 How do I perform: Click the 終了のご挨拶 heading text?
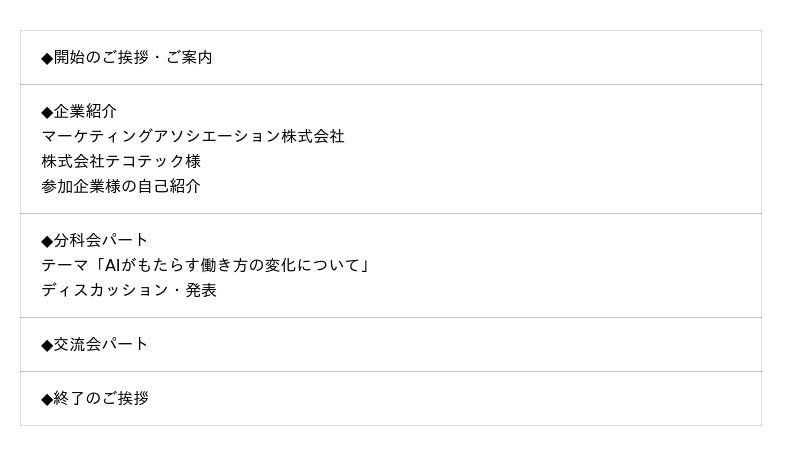101,399
